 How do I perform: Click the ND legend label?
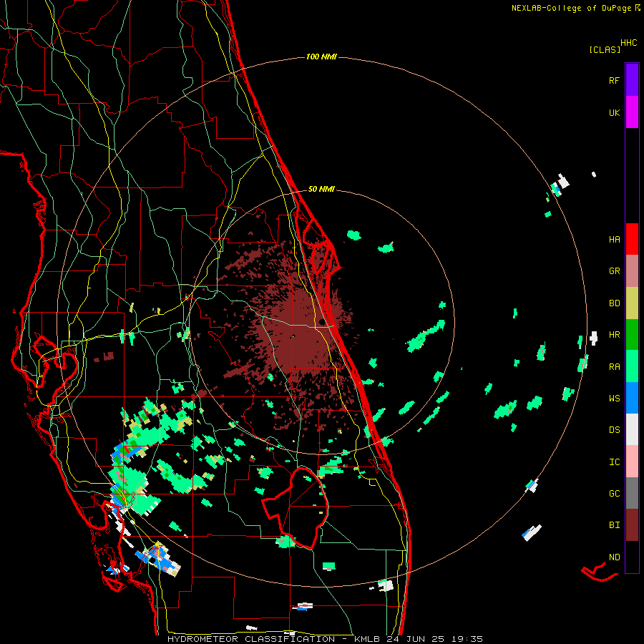(x=614, y=557)
